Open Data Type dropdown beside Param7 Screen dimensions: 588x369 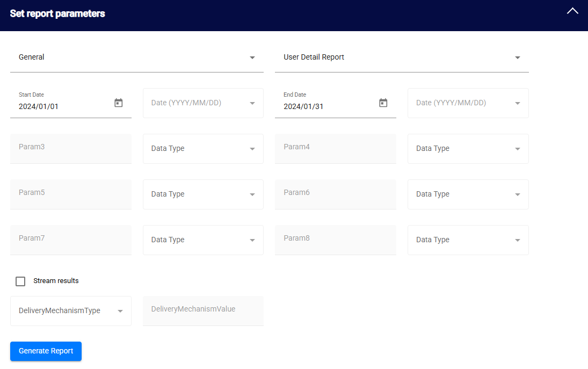[204, 240]
